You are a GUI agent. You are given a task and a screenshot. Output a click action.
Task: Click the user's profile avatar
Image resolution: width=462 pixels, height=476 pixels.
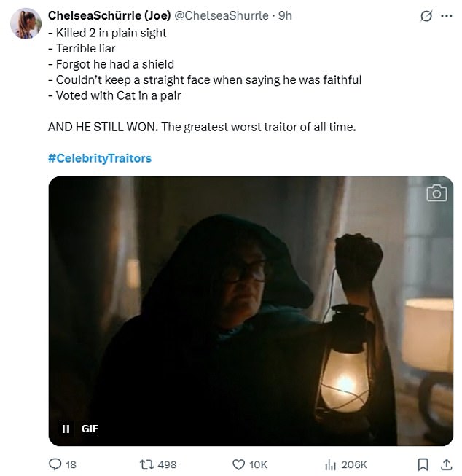click(x=24, y=22)
